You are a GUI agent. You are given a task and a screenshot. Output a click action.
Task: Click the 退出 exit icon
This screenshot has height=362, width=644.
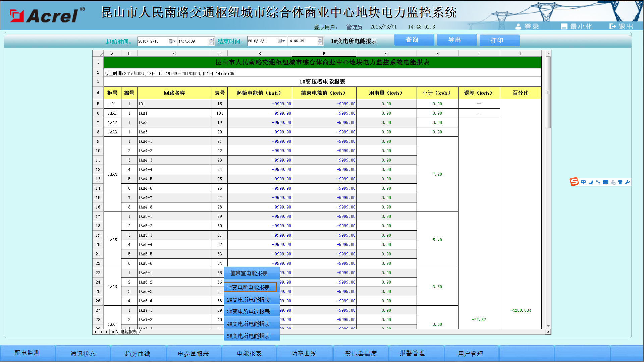tap(612, 26)
